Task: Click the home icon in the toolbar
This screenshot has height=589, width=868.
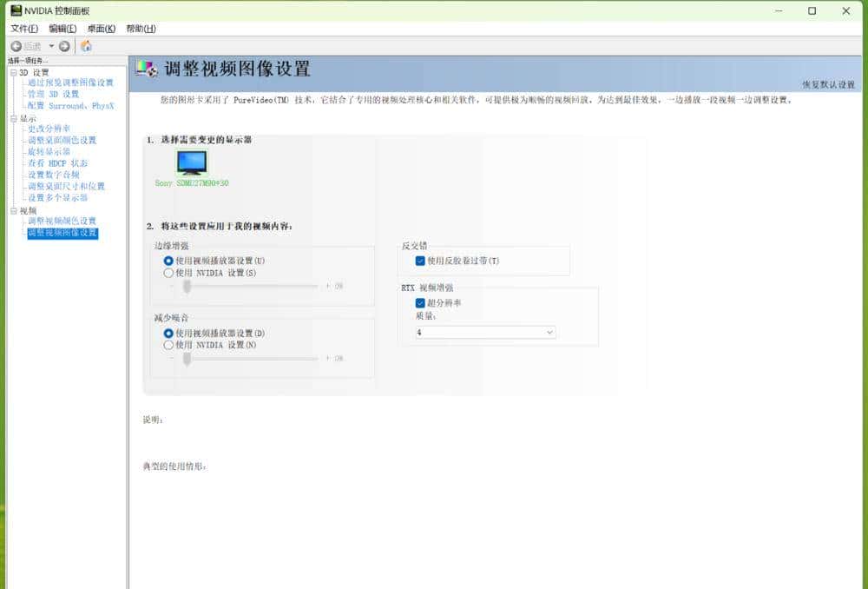Action: (86, 46)
